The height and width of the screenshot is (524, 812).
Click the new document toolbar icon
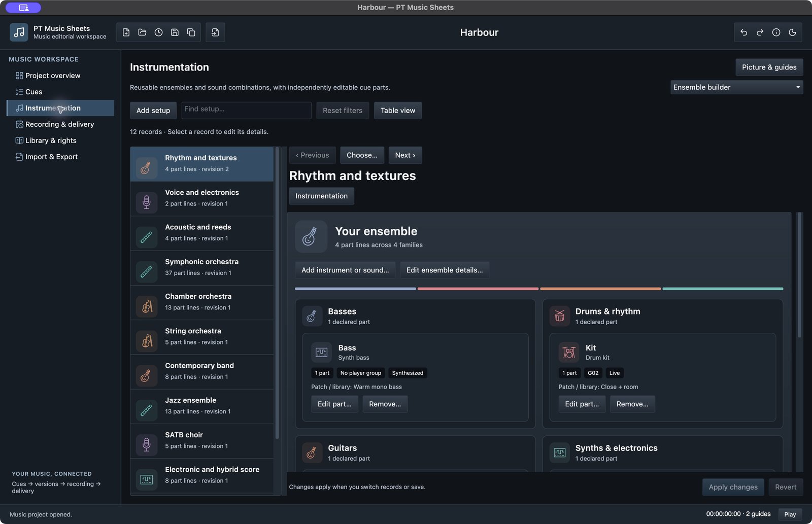coord(126,32)
